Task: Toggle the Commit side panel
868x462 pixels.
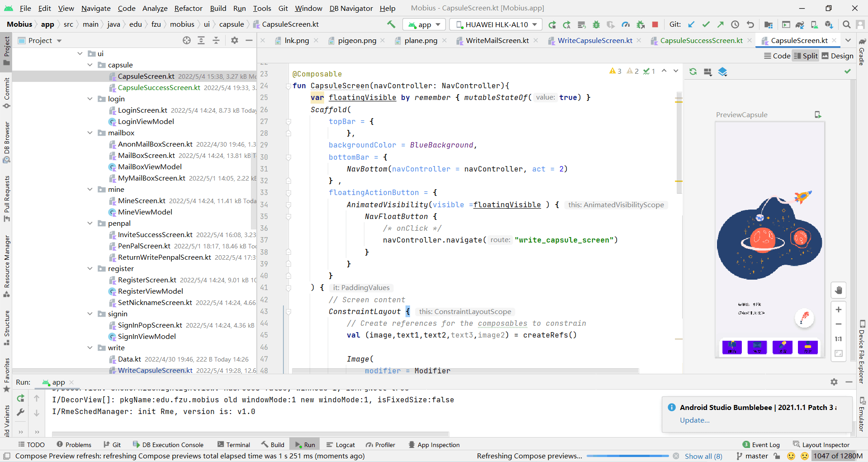Action: click(x=6, y=93)
